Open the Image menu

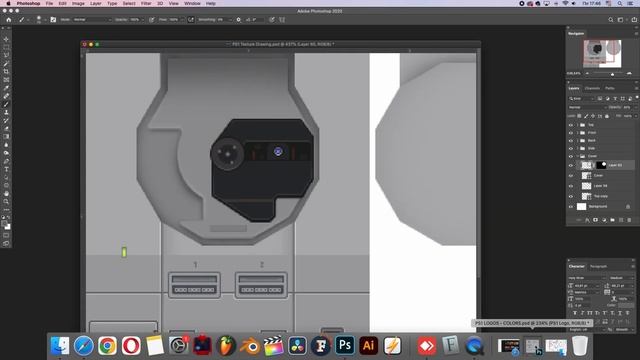point(78,3)
